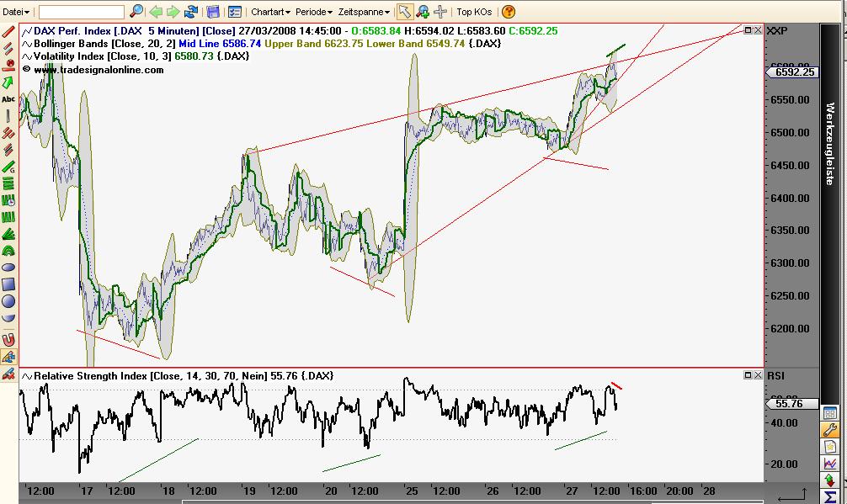Image resolution: width=847 pixels, height=504 pixels.
Task: Select the vertical line tool
Action: click(x=8, y=116)
